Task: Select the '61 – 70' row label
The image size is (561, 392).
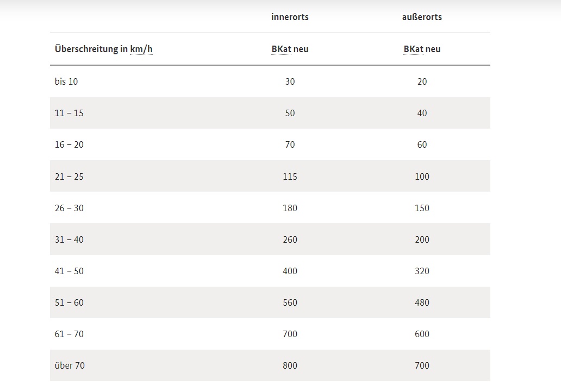Action: point(69,334)
